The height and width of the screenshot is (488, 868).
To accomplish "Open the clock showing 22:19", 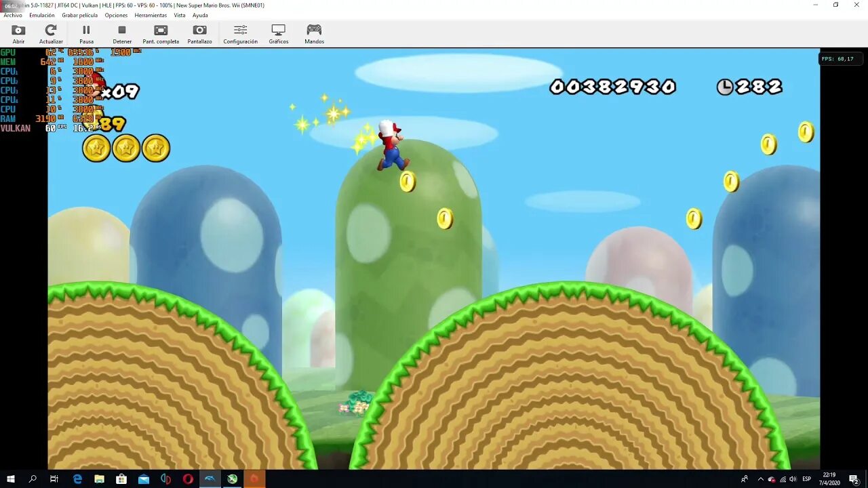I will click(x=829, y=479).
